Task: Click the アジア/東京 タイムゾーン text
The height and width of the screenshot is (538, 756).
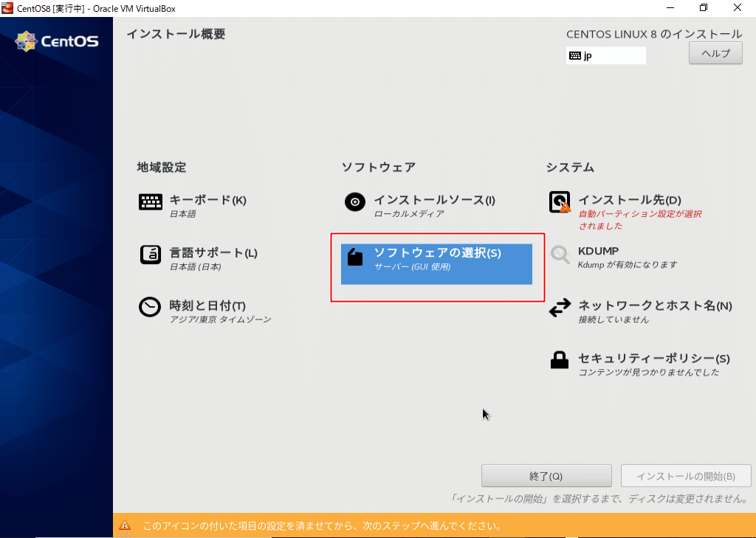Action: (x=220, y=320)
